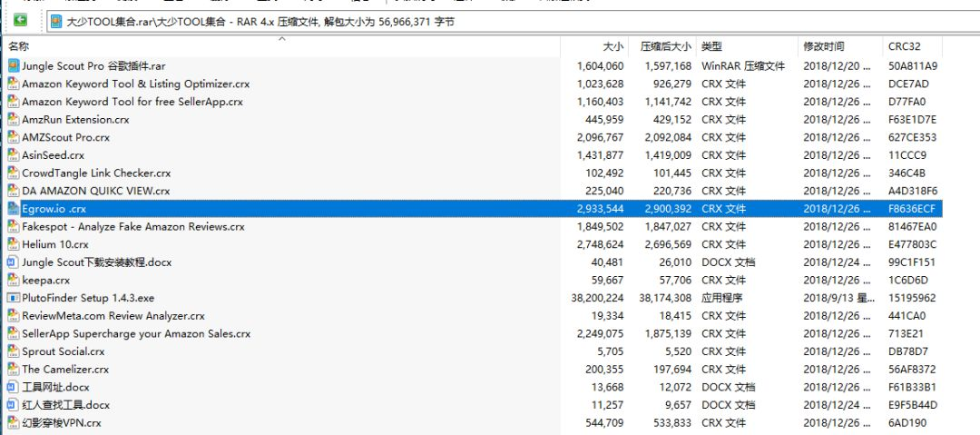Viewport: 980px width, 435px height.
Task: Click size value 2,748,624
Action: pyautogui.click(x=601, y=244)
